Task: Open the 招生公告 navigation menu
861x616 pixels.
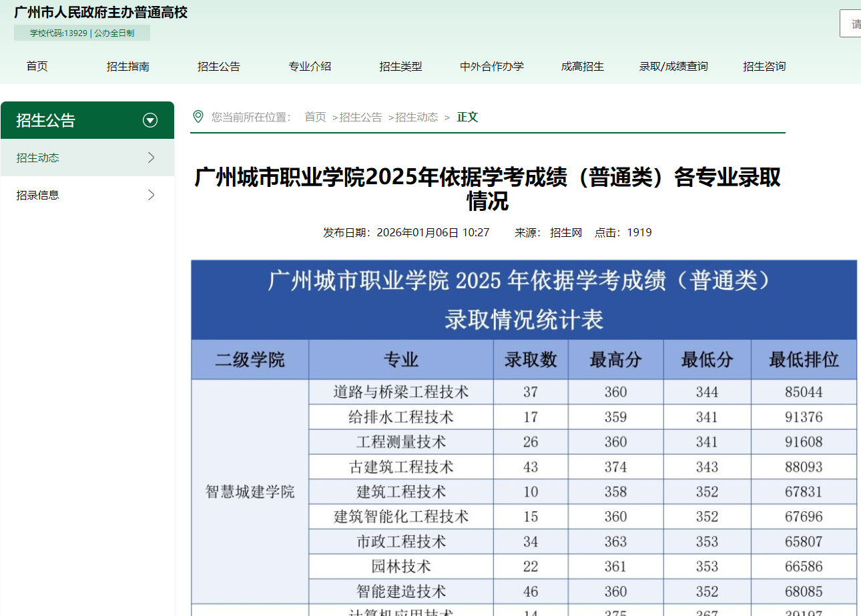Action: (219, 66)
